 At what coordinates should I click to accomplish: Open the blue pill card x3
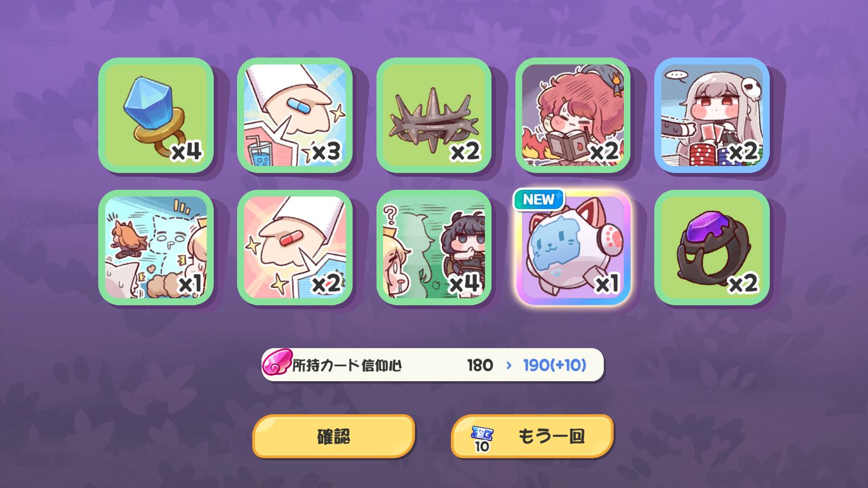295,115
